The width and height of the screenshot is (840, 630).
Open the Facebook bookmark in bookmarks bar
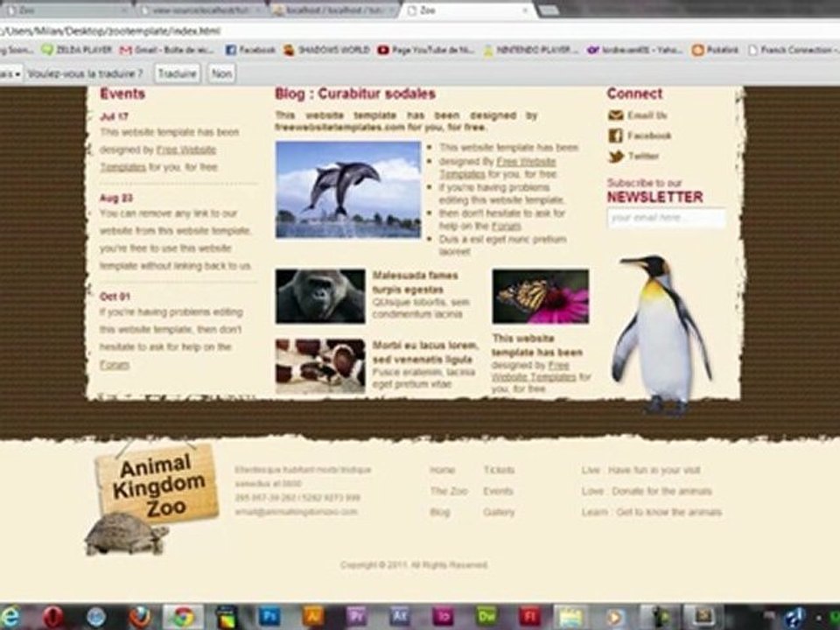pyautogui.click(x=250, y=50)
